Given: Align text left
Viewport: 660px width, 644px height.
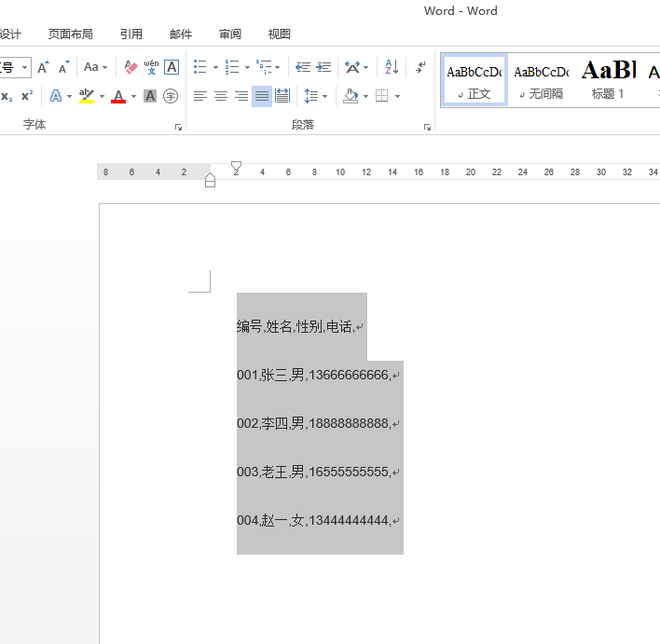Looking at the screenshot, I should (199, 96).
